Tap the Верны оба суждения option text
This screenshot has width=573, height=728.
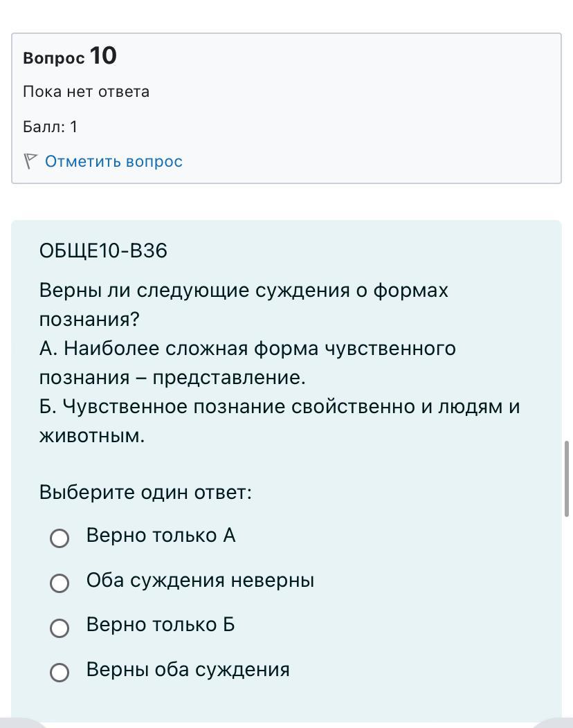tap(188, 669)
